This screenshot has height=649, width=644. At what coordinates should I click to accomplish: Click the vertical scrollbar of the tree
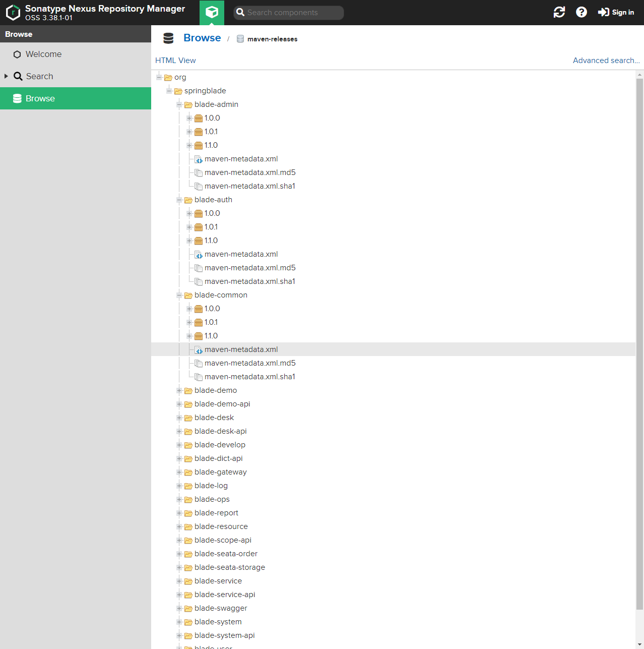(x=639, y=344)
